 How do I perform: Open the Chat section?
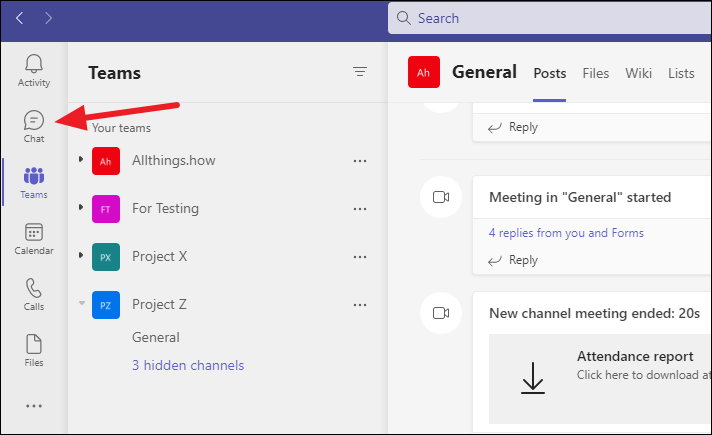click(x=34, y=126)
